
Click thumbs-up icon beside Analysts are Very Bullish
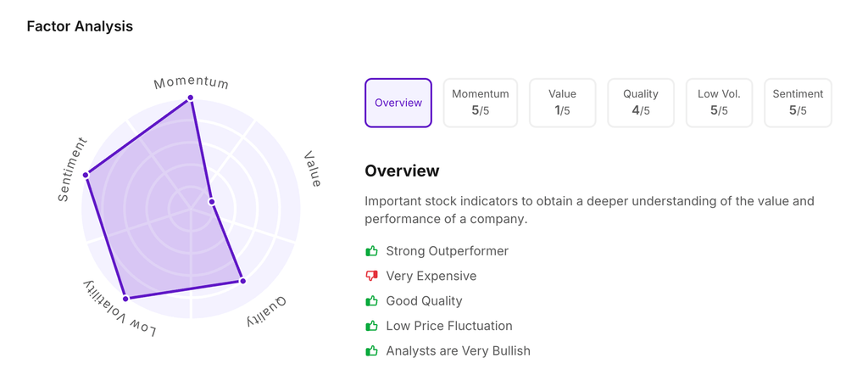coord(371,350)
